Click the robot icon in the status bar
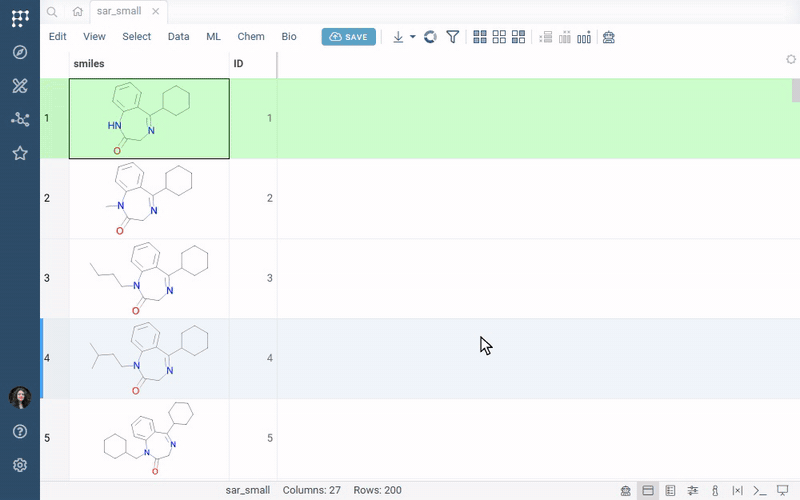 point(626,491)
